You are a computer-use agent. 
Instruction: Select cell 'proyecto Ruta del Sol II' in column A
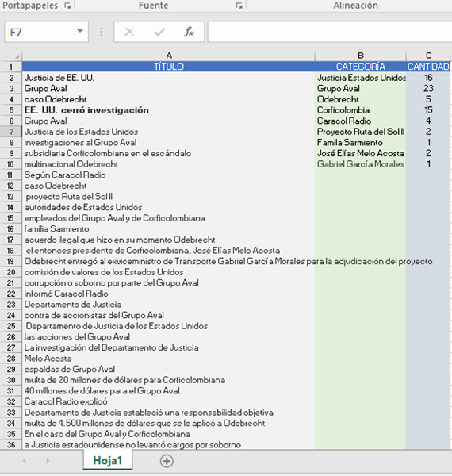click(169, 197)
